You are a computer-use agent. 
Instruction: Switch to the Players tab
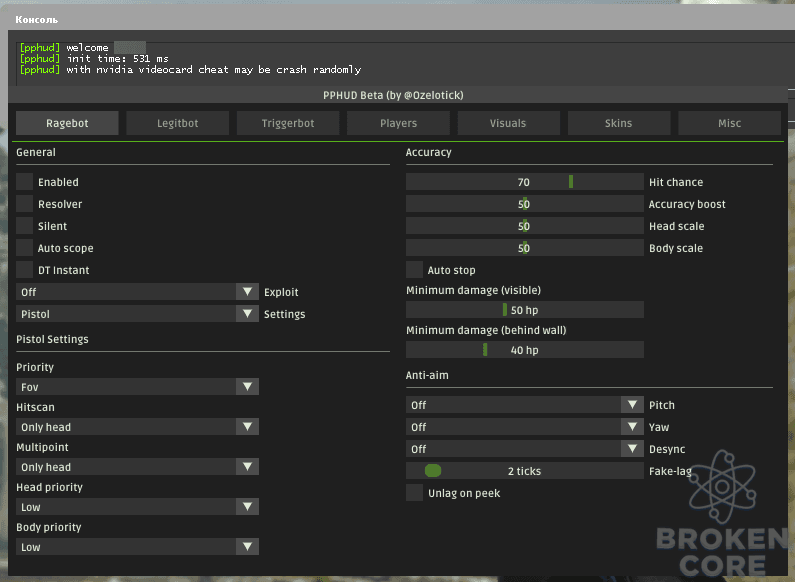(399, 123)
